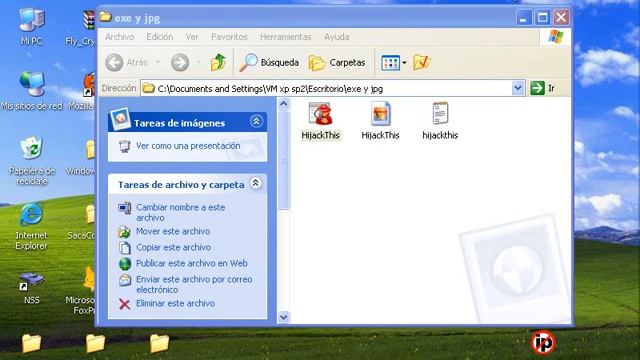Open the forward history dropdown arrow
The height and width of the screenshot is (360, 640).
click(x=198, y=62)
